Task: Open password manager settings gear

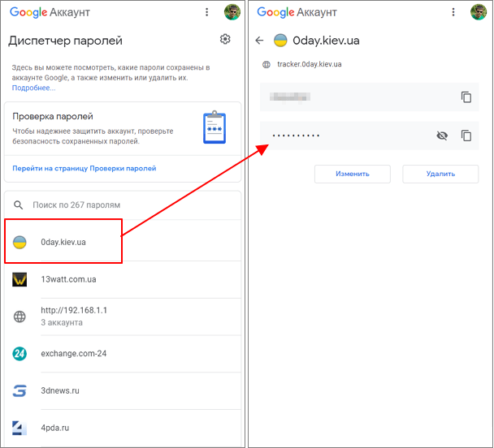Action: pos(225,39)
